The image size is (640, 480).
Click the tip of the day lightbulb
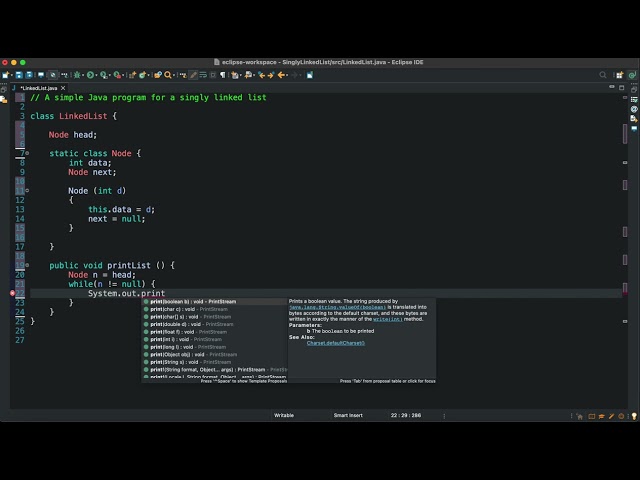coord(634,416)
